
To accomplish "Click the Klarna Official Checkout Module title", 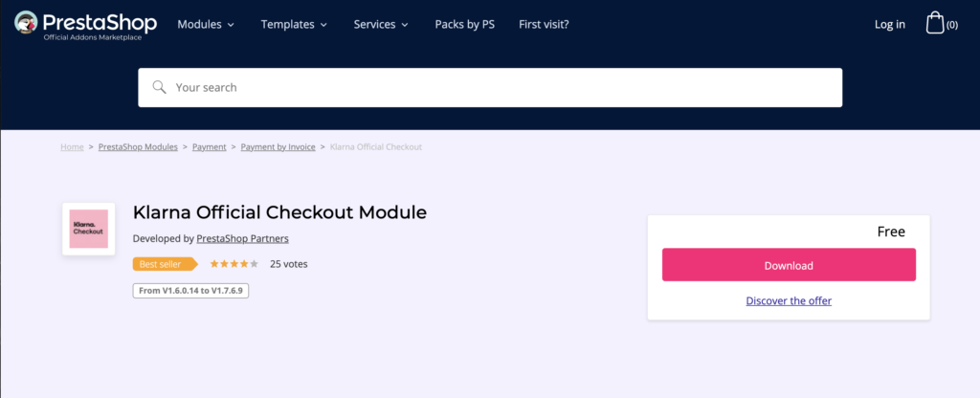I will [x=279, y=212].
